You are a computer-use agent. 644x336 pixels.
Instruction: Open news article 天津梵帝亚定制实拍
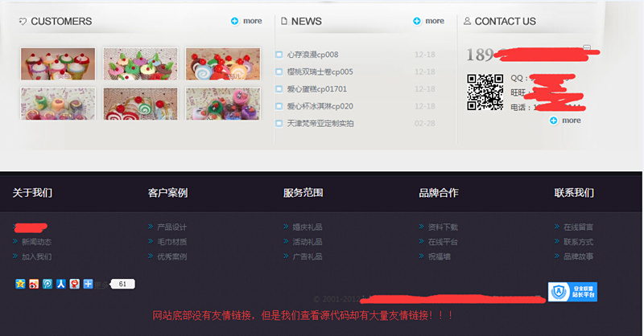tap(320, 124)
